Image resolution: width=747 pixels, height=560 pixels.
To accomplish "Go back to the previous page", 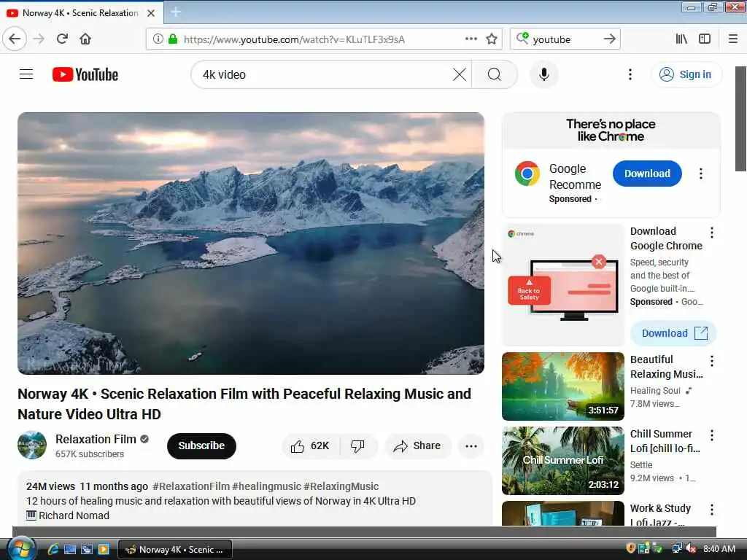I will pyautogui.click(x=15, y=39).
